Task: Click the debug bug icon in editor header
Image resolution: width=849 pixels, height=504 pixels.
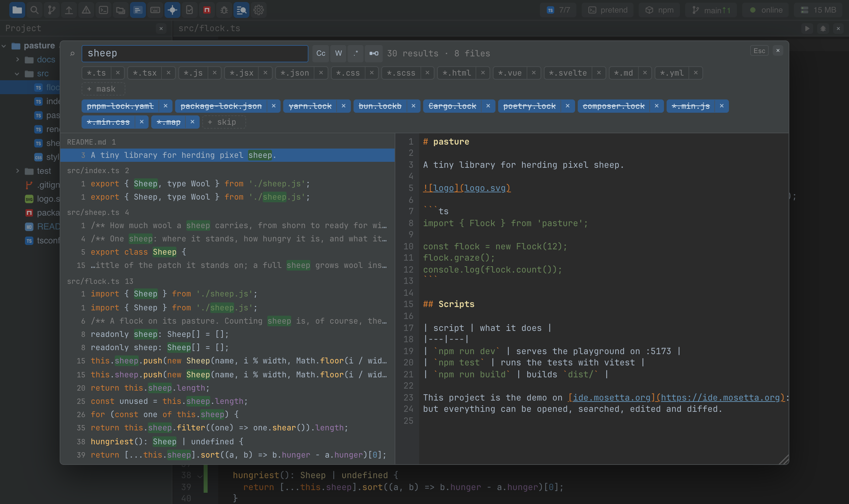Action: tap(823, 29)
